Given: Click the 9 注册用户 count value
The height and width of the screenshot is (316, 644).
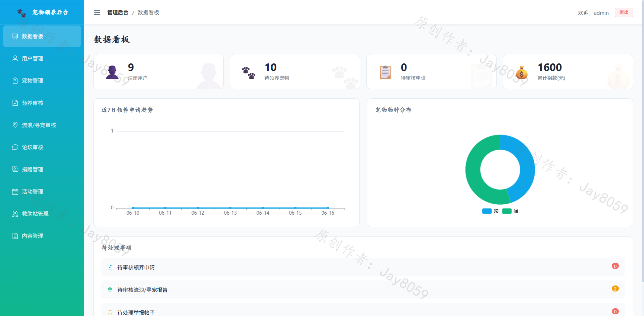Looking at the screenshot, I should 131,67.
